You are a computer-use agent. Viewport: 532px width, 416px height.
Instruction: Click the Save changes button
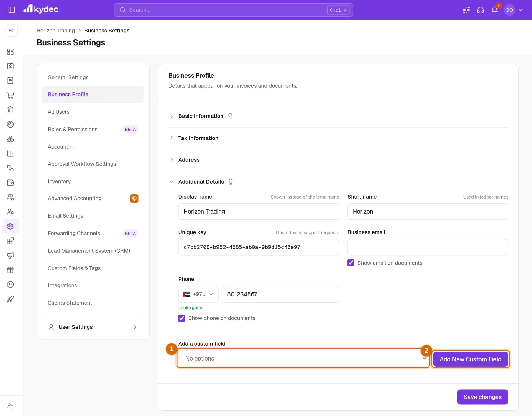[482, 397]
